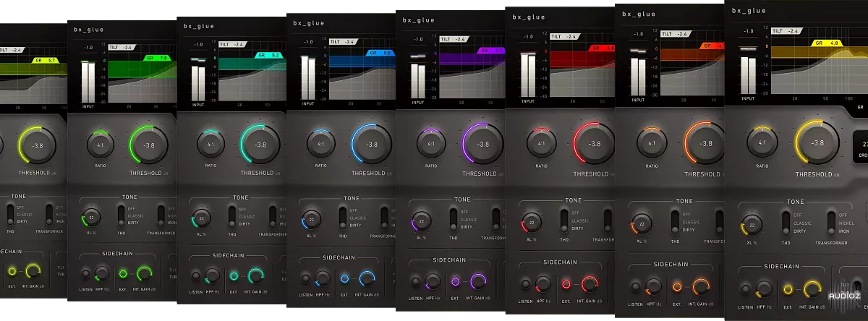Click the purple Ratio knob
Image resolution: width=868 pixels, height=321 pixels.
tap(432, 144)
